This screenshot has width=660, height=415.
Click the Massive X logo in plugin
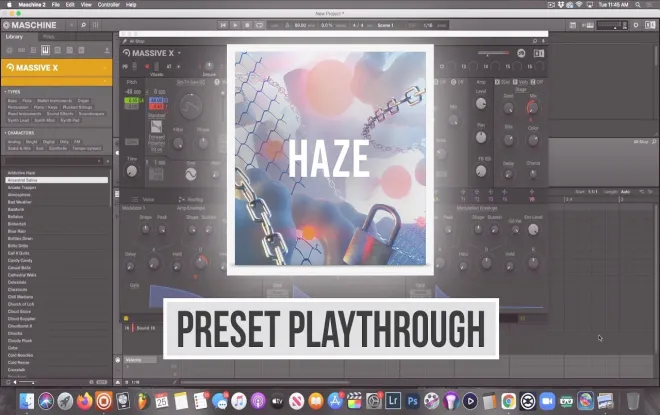(149, 53)
